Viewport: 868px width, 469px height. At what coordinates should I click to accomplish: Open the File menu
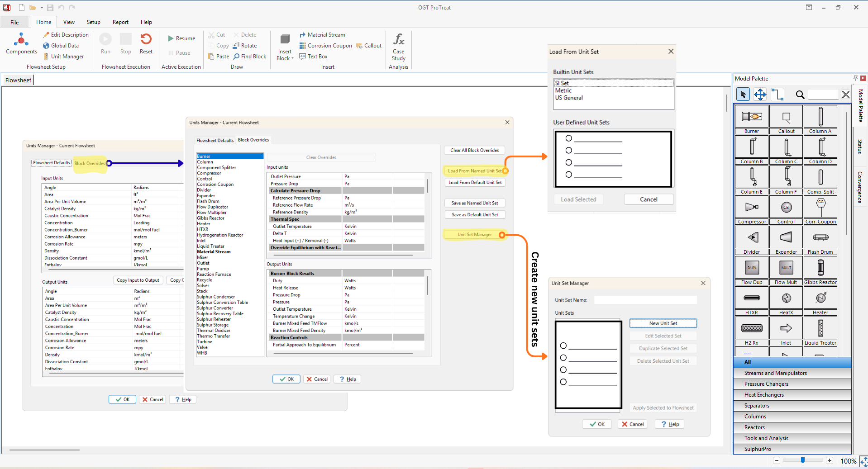(14, 22)
